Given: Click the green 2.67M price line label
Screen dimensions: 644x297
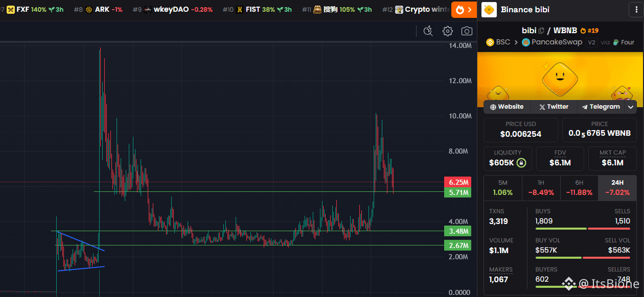Looking at the screenshot, I should [457, 245].
